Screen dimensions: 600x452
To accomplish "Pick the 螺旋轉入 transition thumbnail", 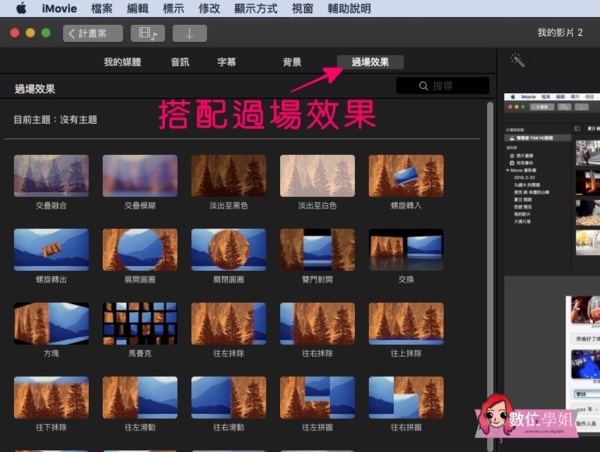I will click(x=405, y=175).
